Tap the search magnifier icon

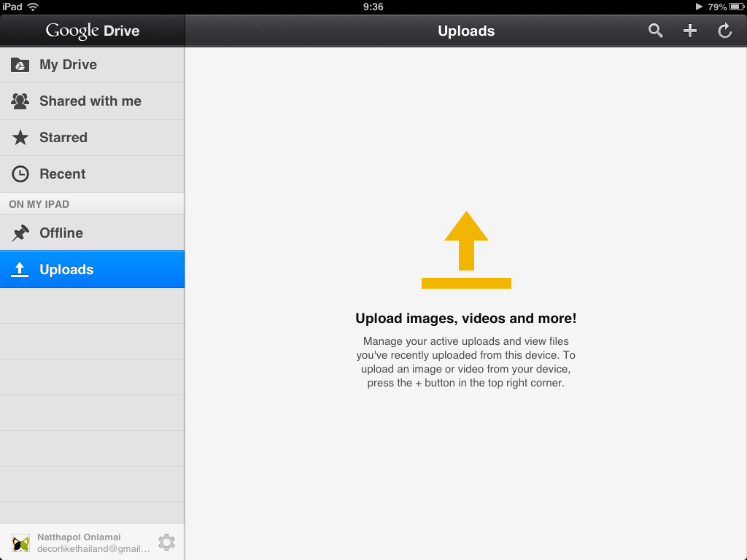pyautogui.click(x=656, y=31)
